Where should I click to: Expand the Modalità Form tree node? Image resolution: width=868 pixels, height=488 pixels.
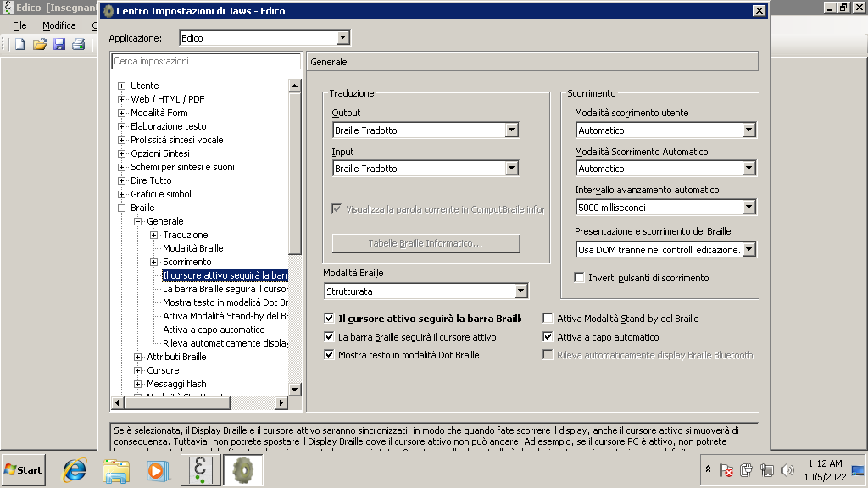click(x=122, y=113)
